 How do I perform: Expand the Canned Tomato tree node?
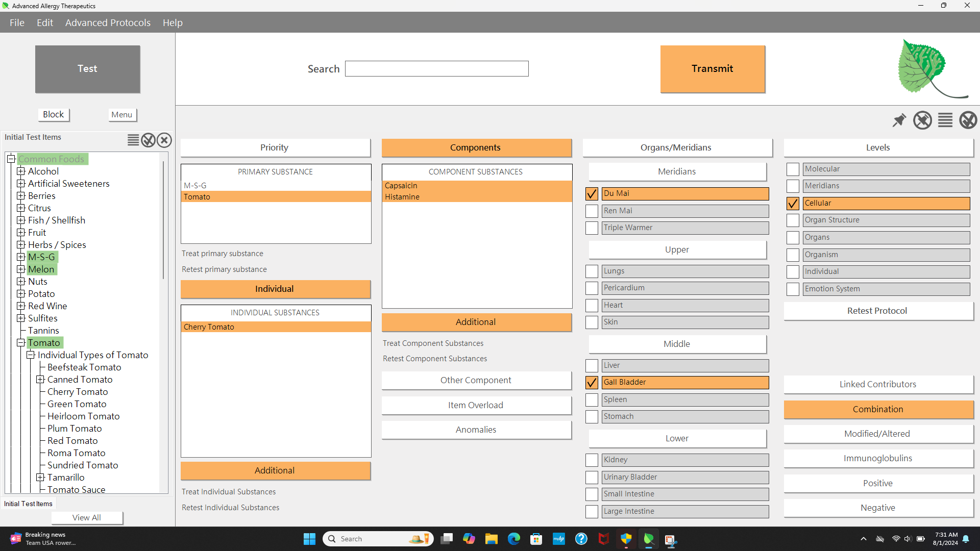pyautogui.click(x=40, y=380)
